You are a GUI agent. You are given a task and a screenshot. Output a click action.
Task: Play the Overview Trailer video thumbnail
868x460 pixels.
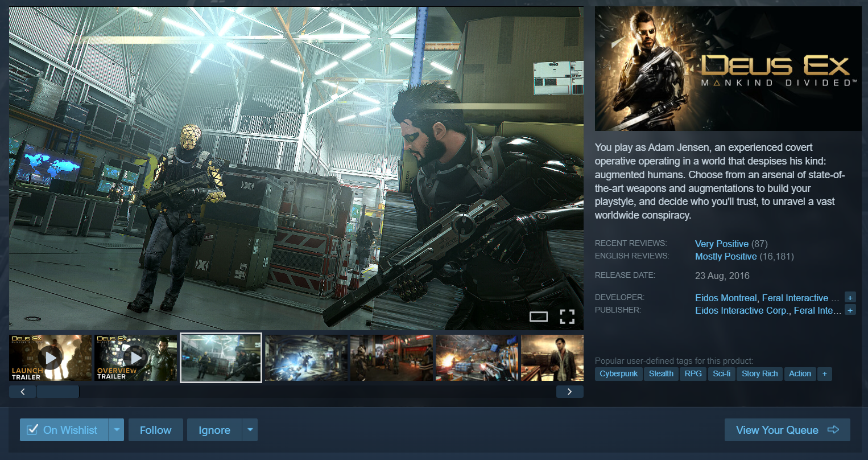pyautogui.click(x=136, y=358)
